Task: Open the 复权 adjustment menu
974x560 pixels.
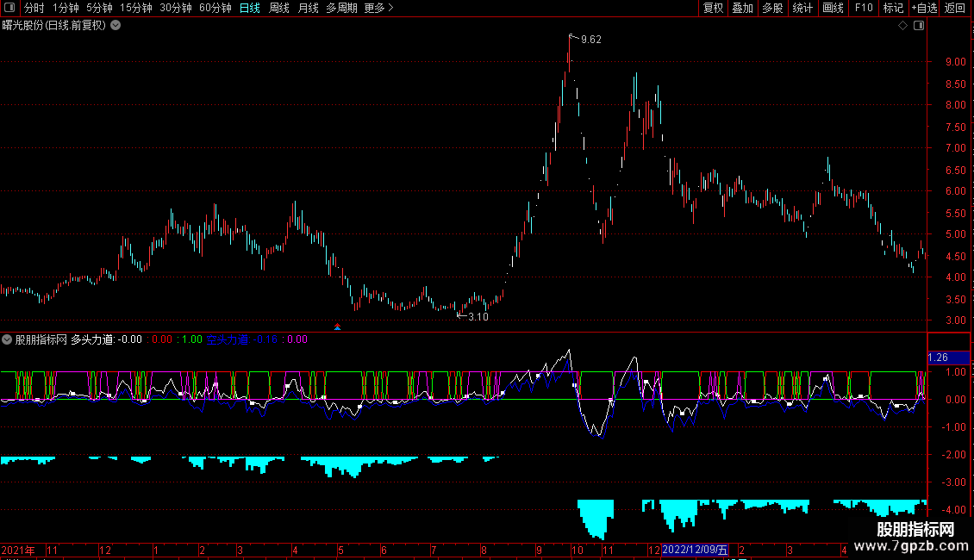Action: click(x=713, y=8)
